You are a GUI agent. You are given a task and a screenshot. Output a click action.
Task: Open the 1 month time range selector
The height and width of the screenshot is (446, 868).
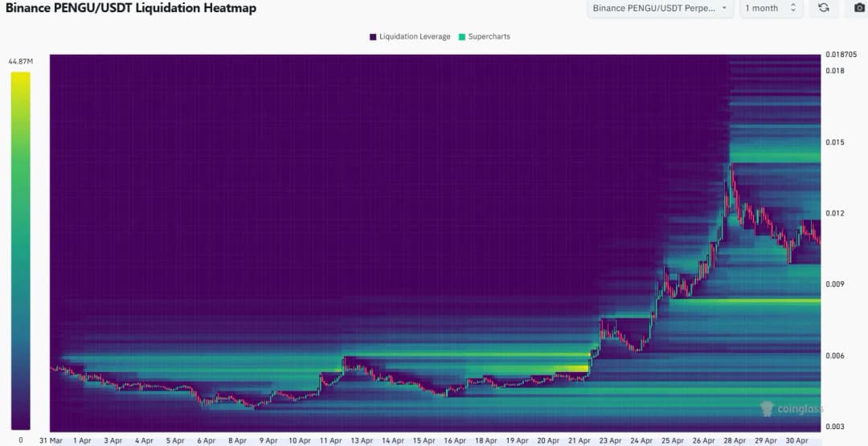click(761, 8)
